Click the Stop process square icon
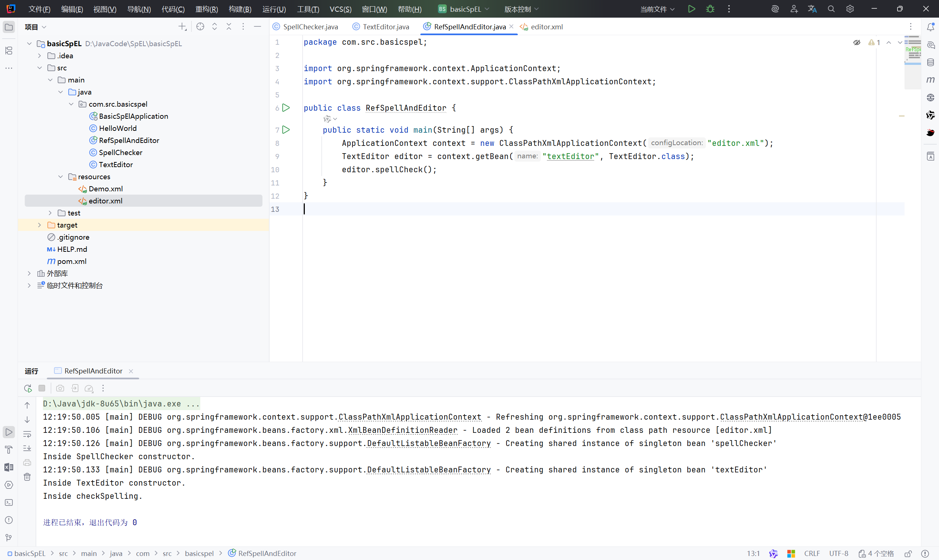 tap(42, 388)
